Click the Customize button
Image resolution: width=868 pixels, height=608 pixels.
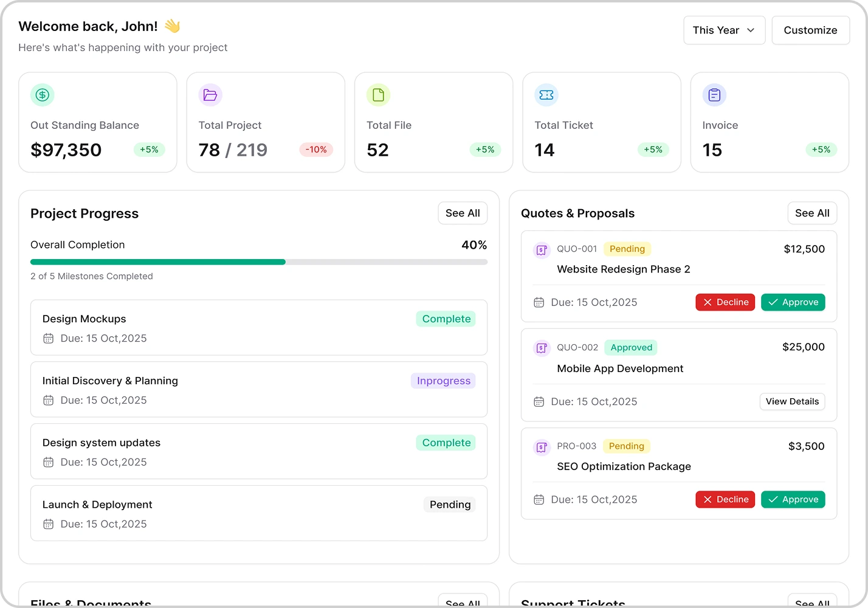[x=810, y=30]
